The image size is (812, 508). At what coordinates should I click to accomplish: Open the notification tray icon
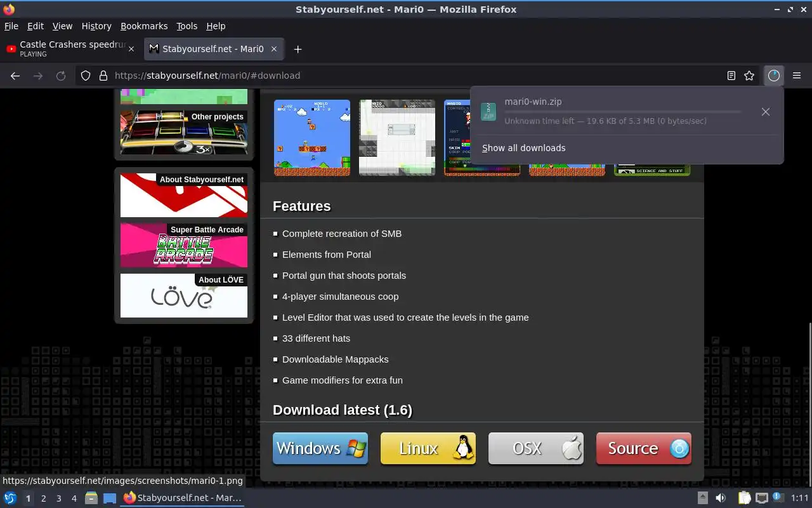point(778,498)
